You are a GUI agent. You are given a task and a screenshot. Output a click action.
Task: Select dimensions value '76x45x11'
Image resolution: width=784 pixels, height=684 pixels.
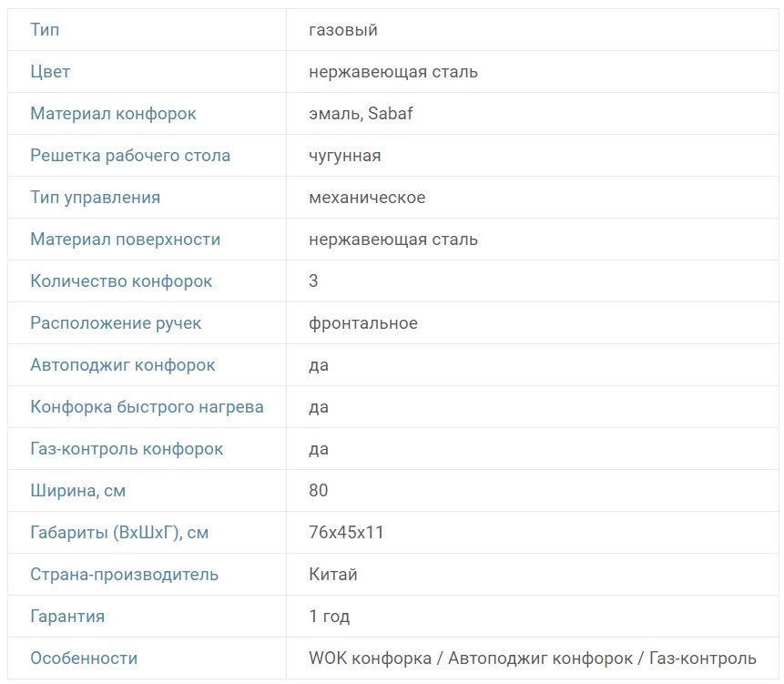click(346, 533)
